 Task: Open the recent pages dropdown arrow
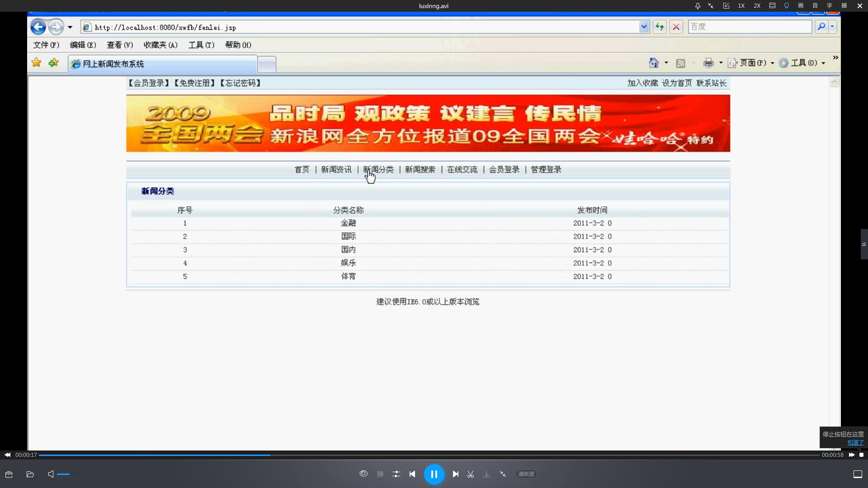coord(70,27)
